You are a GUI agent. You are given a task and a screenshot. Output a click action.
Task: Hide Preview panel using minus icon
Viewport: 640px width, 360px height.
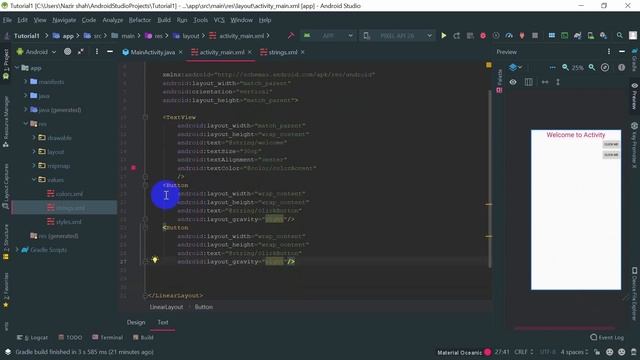(x=622, y=52)
